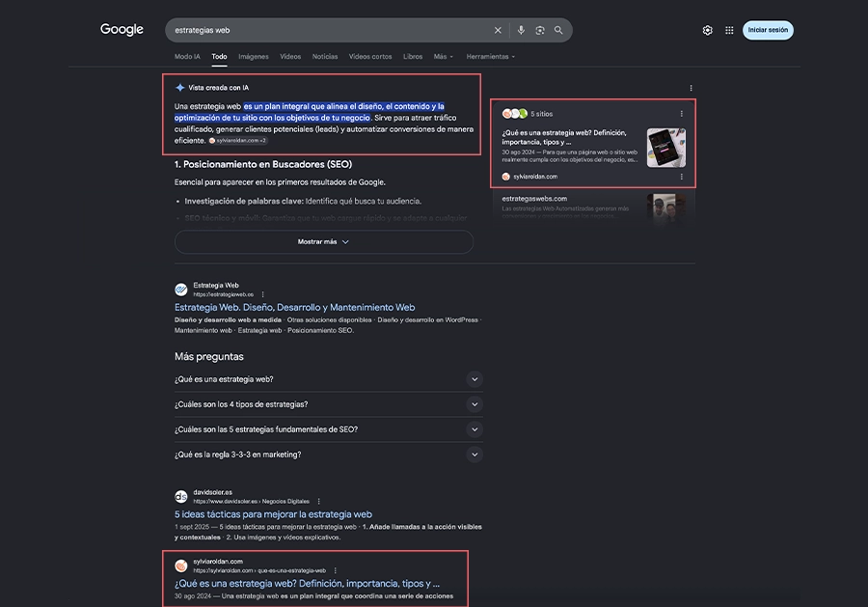Go to the Noticias tab

point(325,57)
